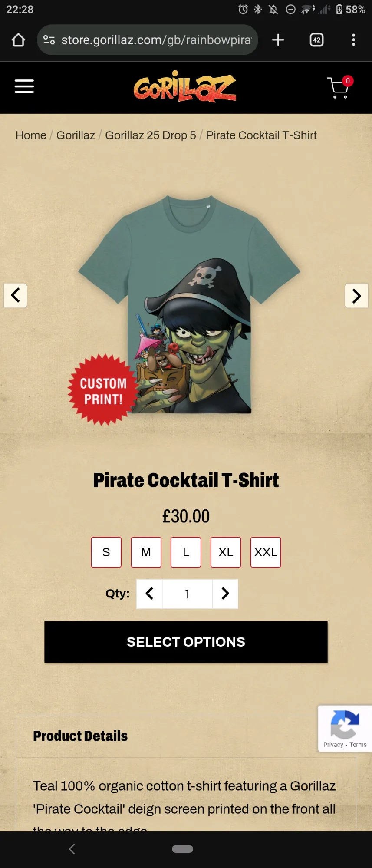Open a new browser tab
Screen dimensions: 372x868
[x=278, y=40]
